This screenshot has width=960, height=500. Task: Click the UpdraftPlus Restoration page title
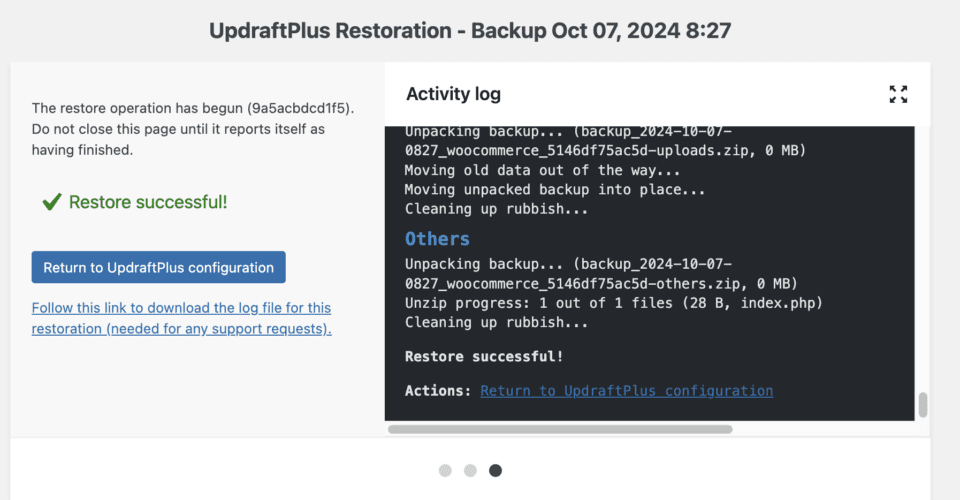click(x=470, y=31)
